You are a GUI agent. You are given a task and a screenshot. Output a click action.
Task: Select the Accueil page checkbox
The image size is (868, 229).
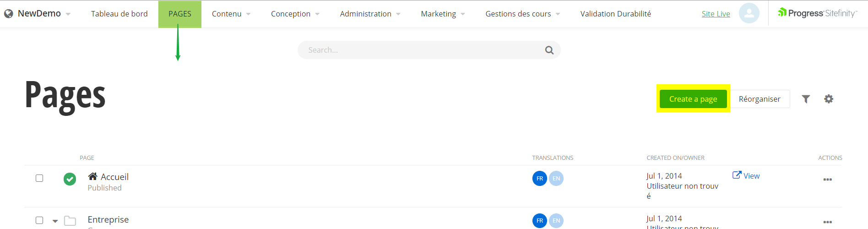[x=39, y=178]
